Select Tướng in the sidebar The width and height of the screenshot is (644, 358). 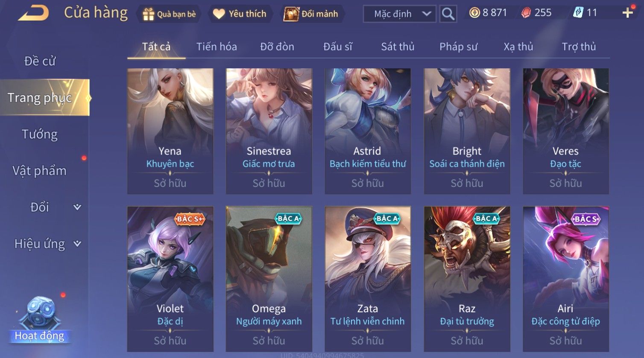(40, 134)
